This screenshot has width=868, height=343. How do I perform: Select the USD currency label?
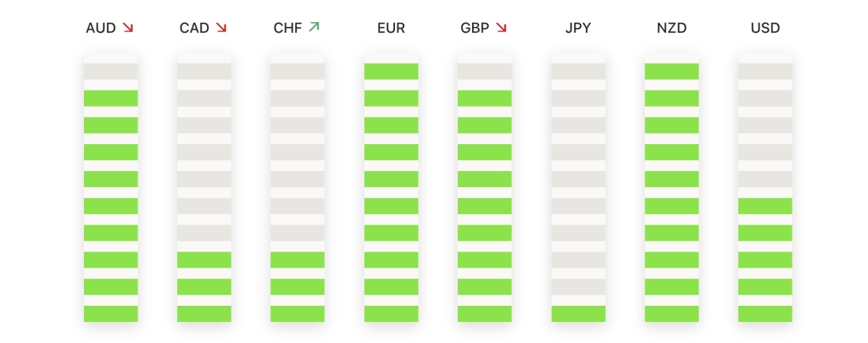pos(765,28)
